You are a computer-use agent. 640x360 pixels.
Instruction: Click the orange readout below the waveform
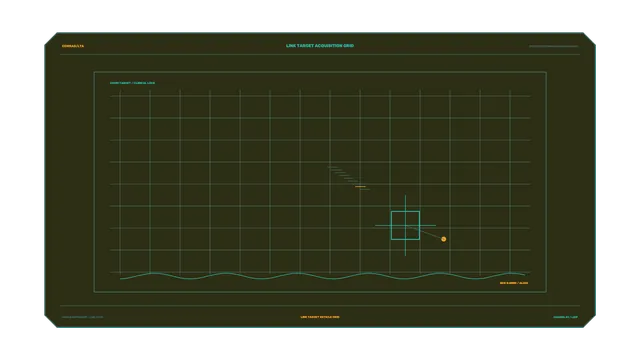514,283
